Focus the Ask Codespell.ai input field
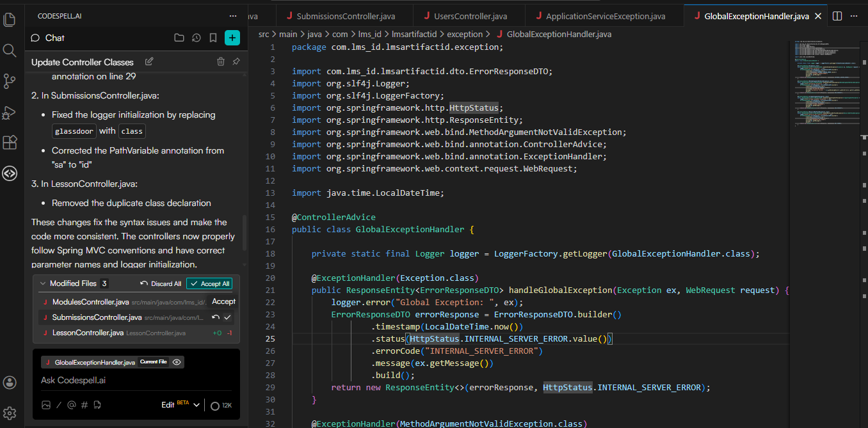Viewport: 868px width, 428px height. pos(136,380)
